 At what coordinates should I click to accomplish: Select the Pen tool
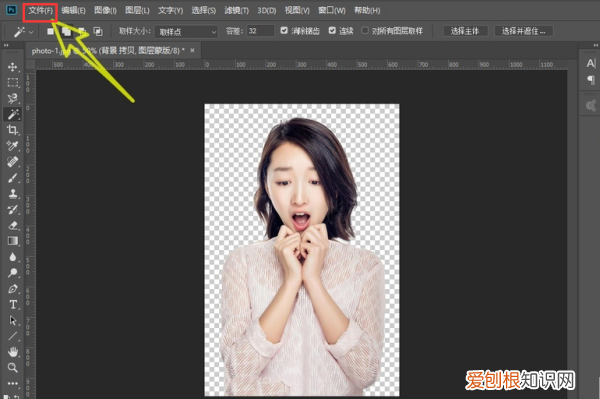[13, 288]
